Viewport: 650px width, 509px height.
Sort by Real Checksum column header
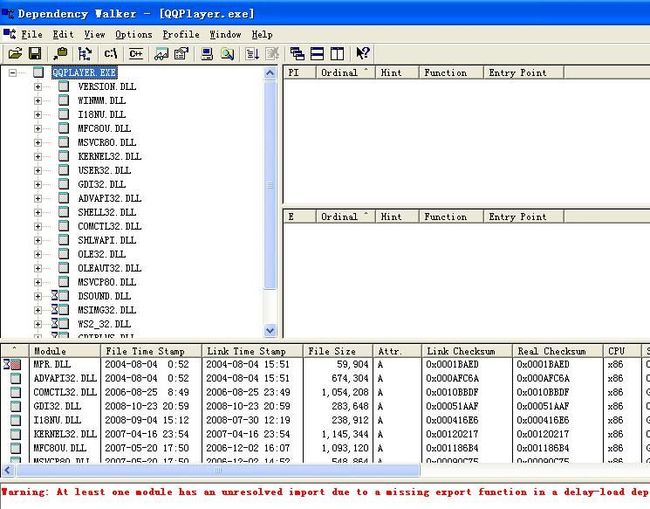(558, 351)
